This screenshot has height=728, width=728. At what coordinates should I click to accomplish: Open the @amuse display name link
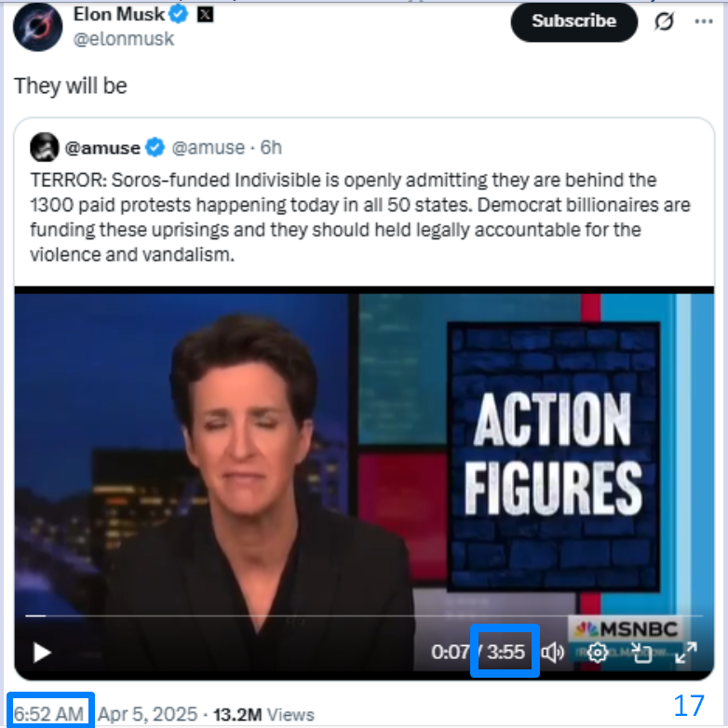[x=102, y=148]
